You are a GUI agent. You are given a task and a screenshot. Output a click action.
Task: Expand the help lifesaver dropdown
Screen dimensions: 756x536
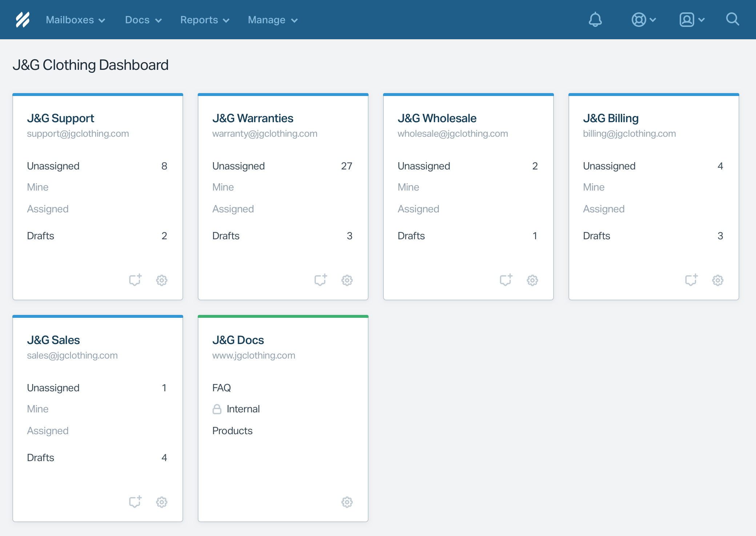[x=643, y=20]
